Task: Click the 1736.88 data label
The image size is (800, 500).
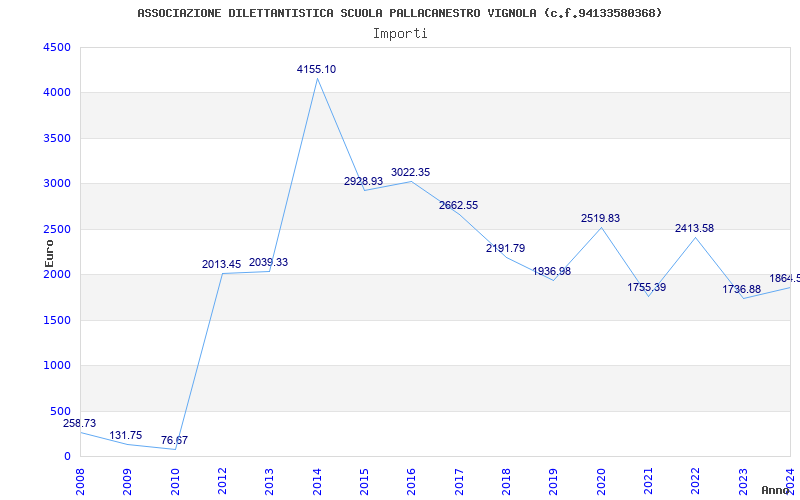Action: tap(741, 289)
